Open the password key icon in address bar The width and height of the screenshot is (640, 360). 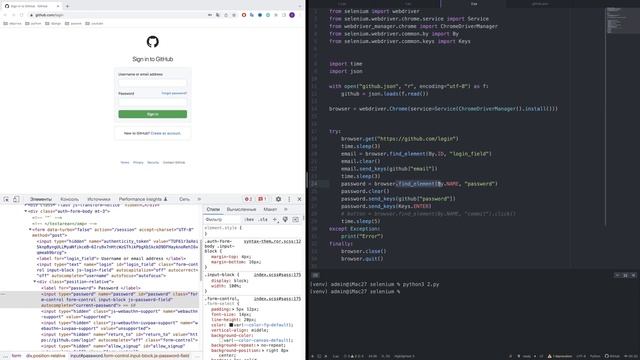pos(210,15)
